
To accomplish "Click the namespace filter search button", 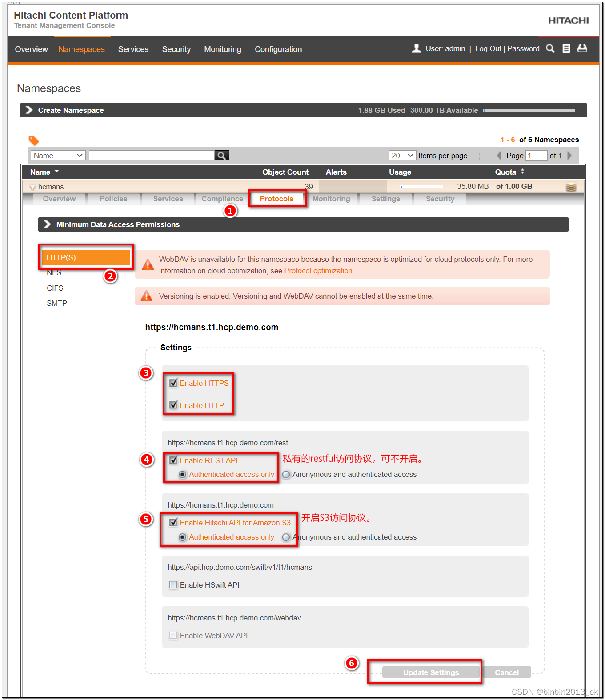I will point(221,156).
